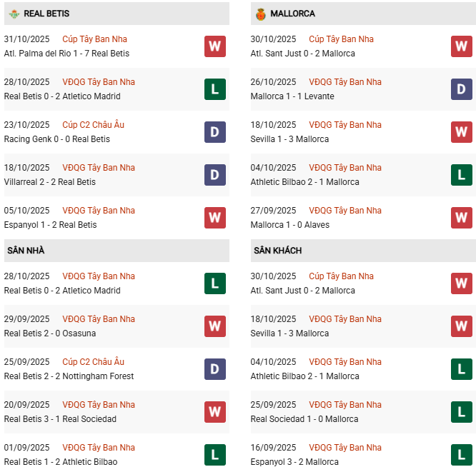Select the D badge beside Racing Genk match
The width and height of the screenshot is (476, 472).
pyautogui.click(x=214, y=132)
